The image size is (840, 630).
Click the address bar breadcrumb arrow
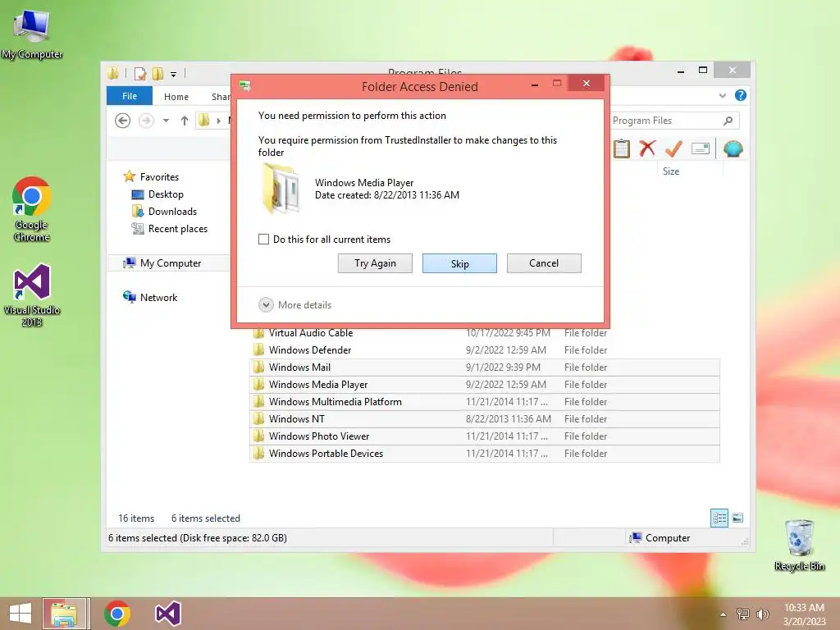[x=218, y=121]
